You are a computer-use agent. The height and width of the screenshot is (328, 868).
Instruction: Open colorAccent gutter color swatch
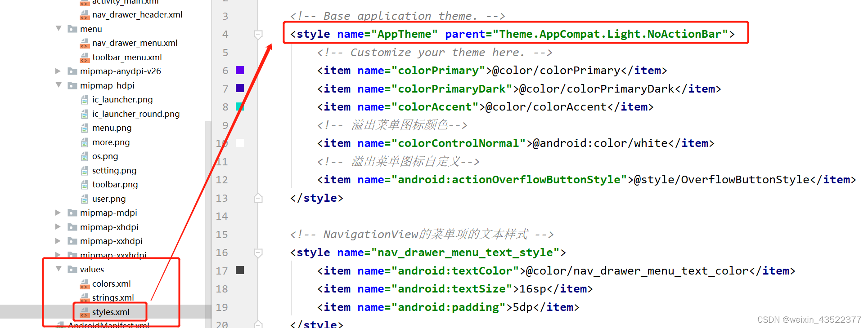pyautogui.click(x=240, y=106)
